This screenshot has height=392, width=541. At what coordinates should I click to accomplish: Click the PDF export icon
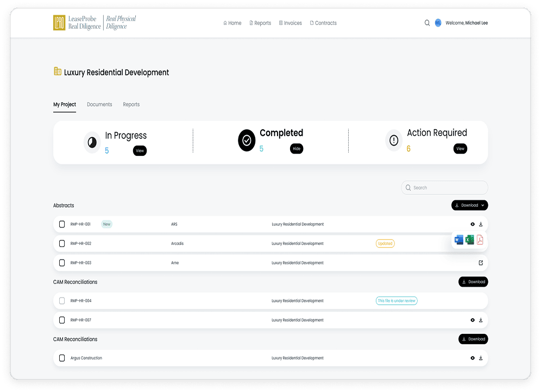(x=480, y=239)
